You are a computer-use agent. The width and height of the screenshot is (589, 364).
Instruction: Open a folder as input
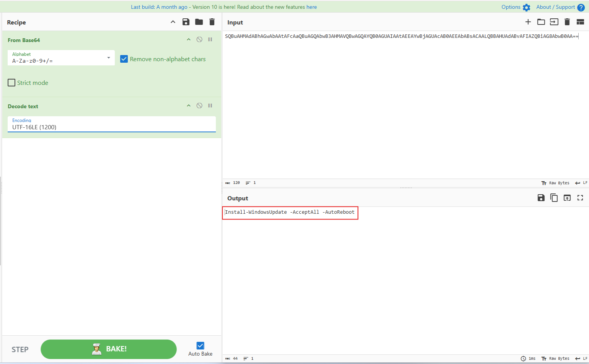(x=541, y=22)
